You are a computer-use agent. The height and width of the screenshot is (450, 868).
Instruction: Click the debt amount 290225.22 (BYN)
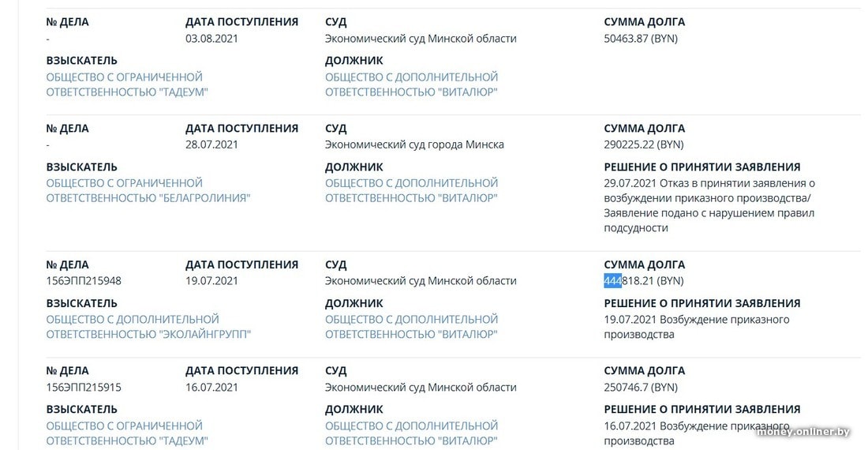point(643,144)
